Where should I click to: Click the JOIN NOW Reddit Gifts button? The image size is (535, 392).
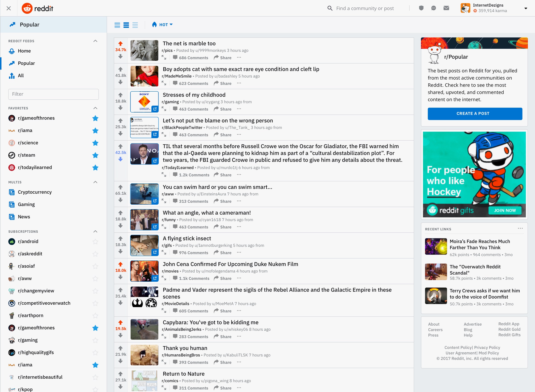504,212
